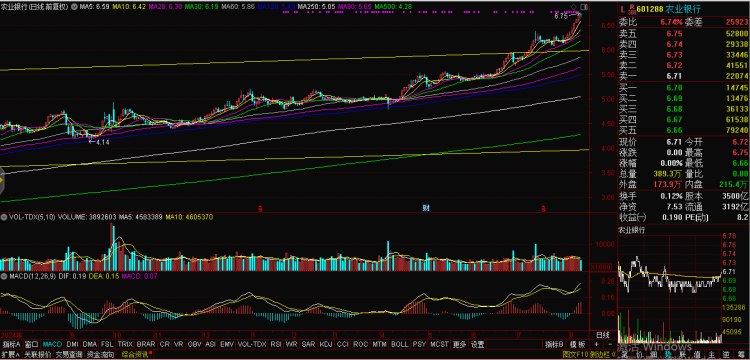
Task: Click the 现价 6.71 value
Action: [x=673, y=142]
